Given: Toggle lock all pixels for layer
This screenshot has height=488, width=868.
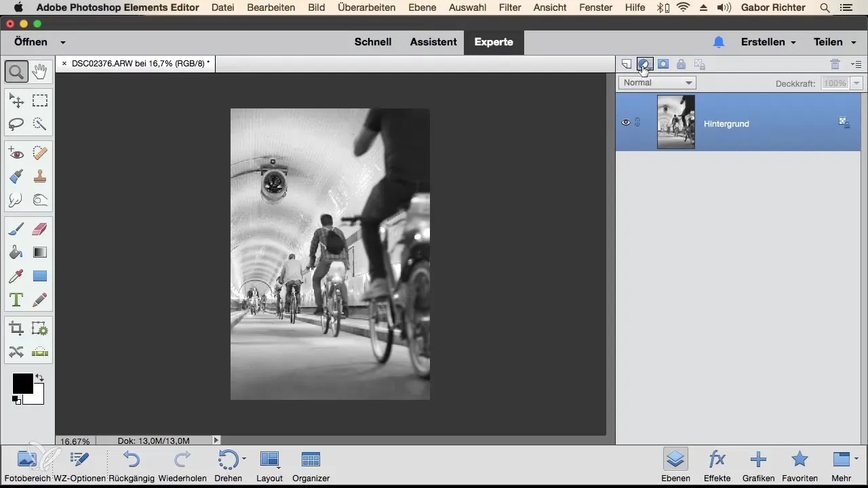Looking at the screenshot, I should (681, 64).
